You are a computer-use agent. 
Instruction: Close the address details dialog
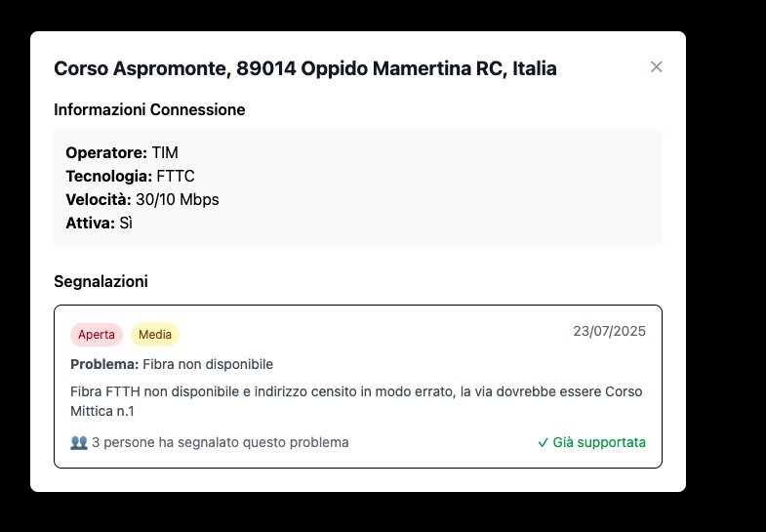[x=657, y=67]
